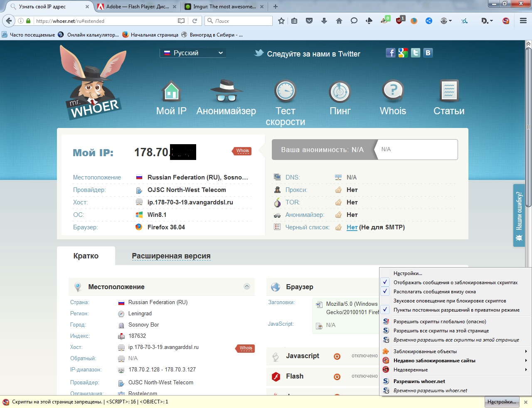Open the Русский language dropdown

[193, 53]
